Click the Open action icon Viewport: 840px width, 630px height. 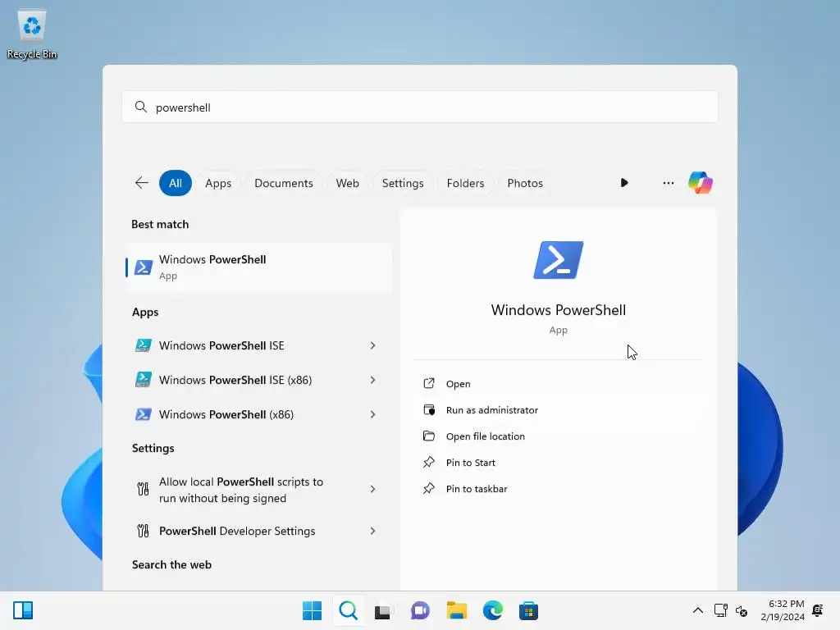[x=428, y=384]
